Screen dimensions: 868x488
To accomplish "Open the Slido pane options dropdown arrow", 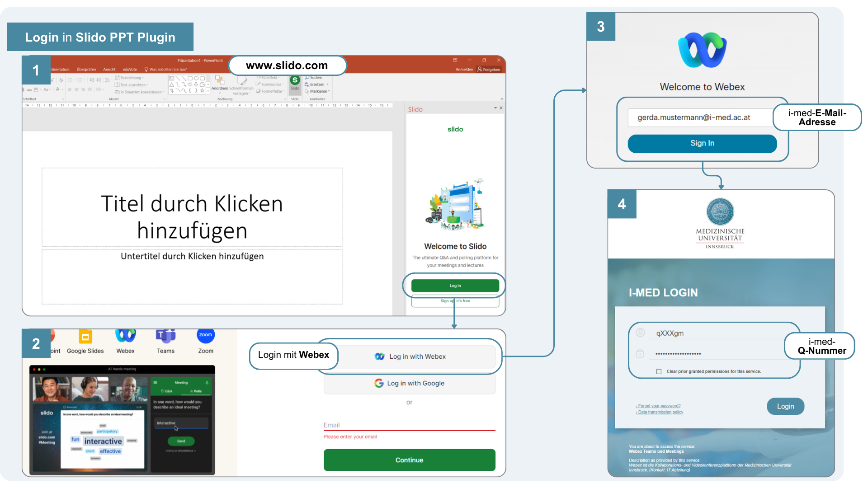I will click(x=495, y=108).
